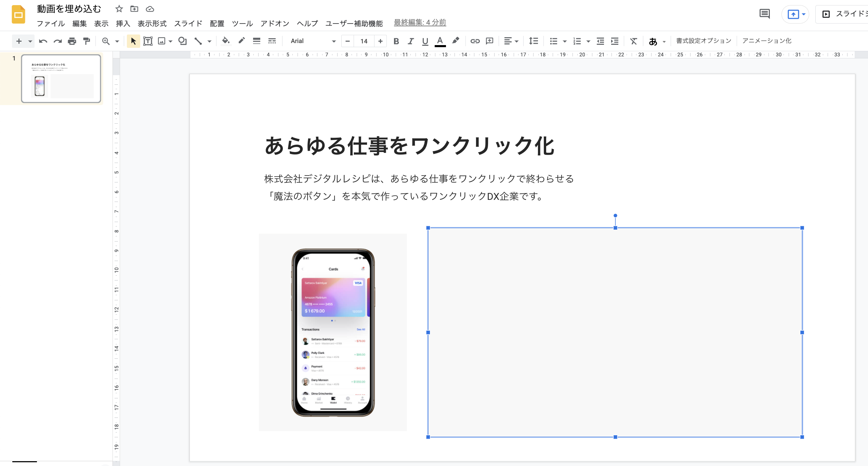Click the print icon
The height and width of the screenshot is (466, 868).
pyautogui.click(x=72, y=41)
